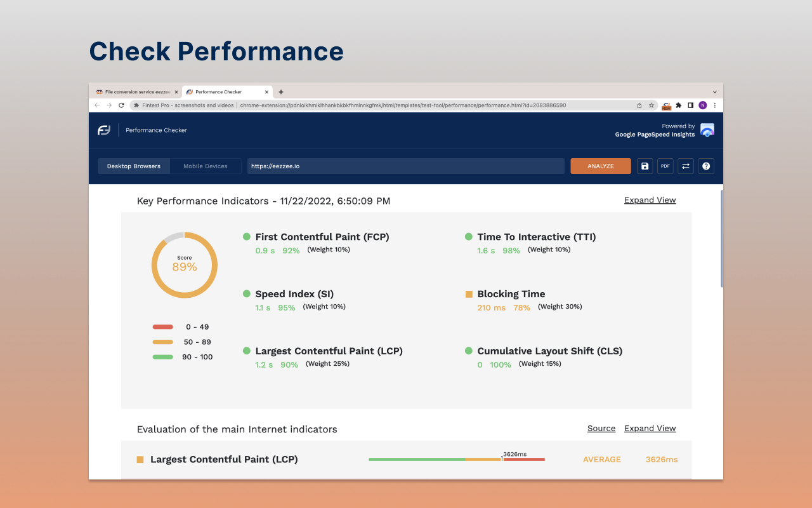Close the File conversion service tab
This screenshot has height=508, width=812.
click(176, 92)
